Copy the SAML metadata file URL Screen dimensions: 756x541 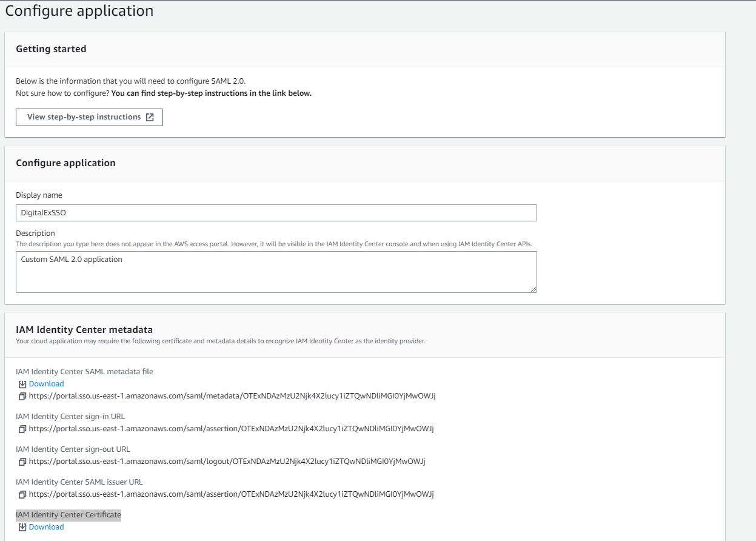coord(22,396)
